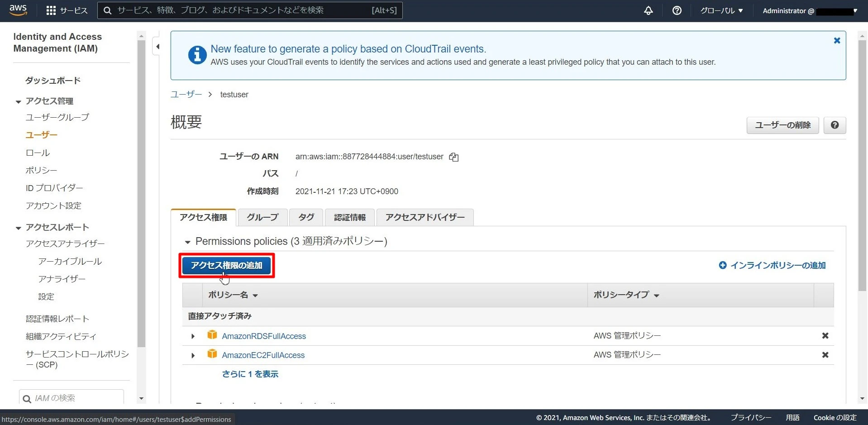Open the AmazonEC2FullAccess policy link
The image size is (868, 425).
tap(263, 355)
